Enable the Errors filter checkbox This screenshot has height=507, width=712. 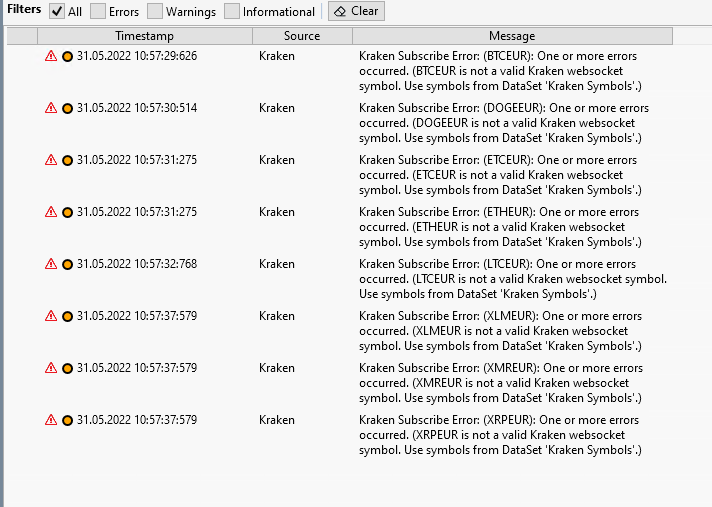[x=98, y=11]
